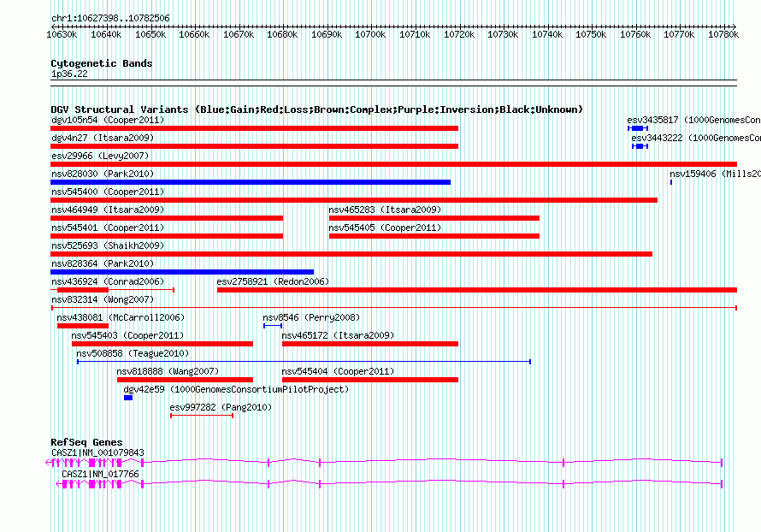The image size is (761, 532).
Task: Click the nsv828030 (Park2010) label text
Action: tap(103, 174)
